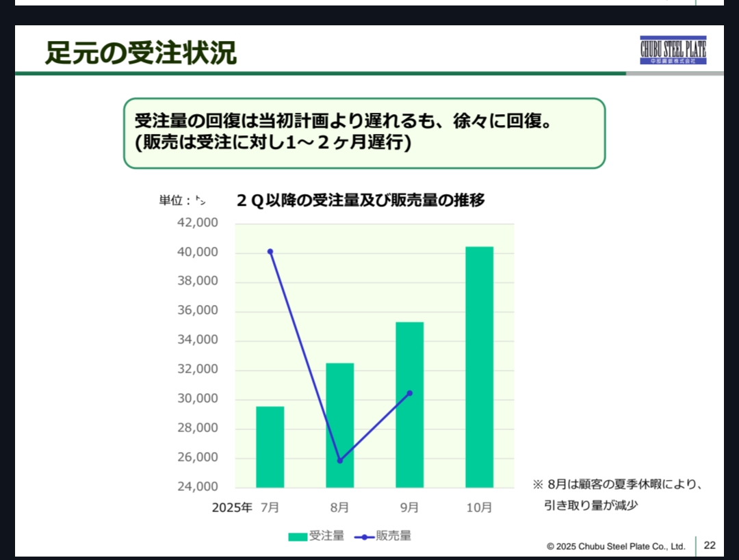Click the slide title 足元の受注状況

[141, 53]
